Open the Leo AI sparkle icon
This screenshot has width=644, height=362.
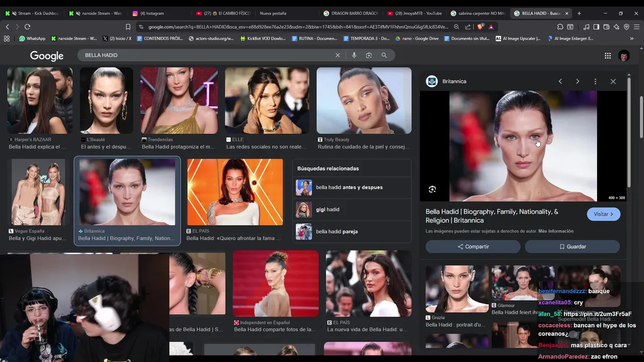click(x=616, y=27)
